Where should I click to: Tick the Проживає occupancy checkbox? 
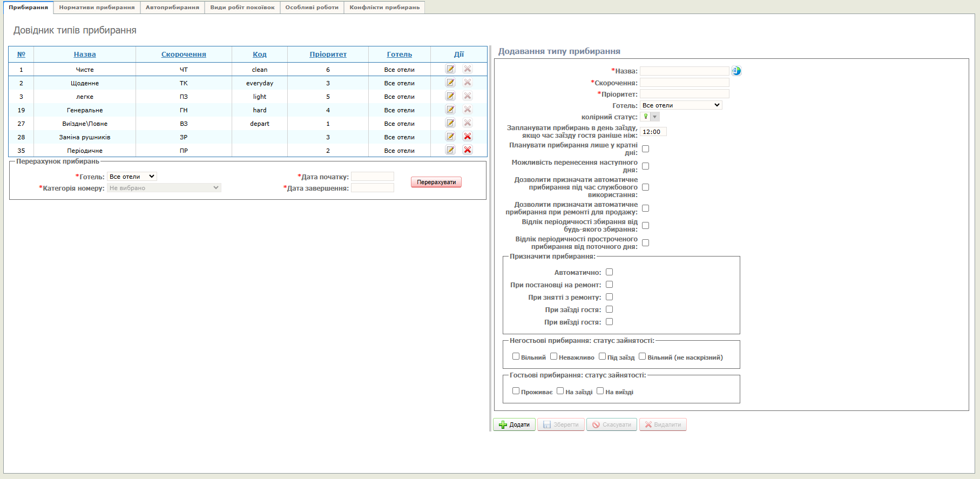[516, 391]
